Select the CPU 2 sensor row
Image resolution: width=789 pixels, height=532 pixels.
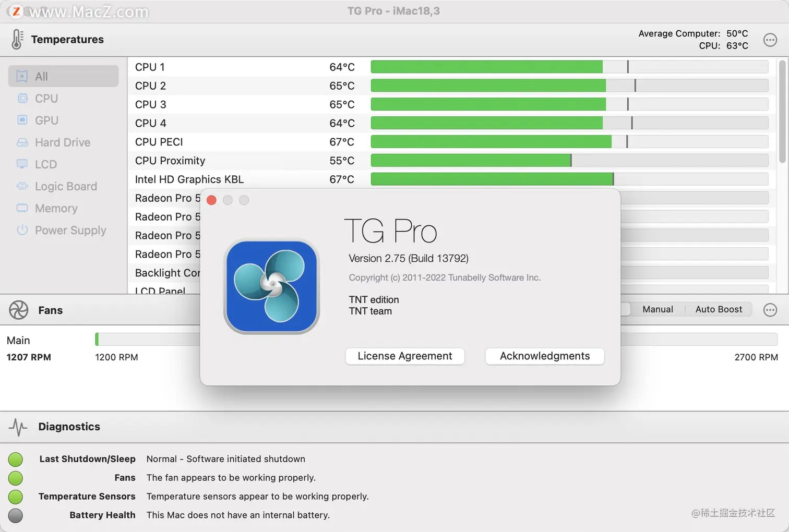point(452,86)
